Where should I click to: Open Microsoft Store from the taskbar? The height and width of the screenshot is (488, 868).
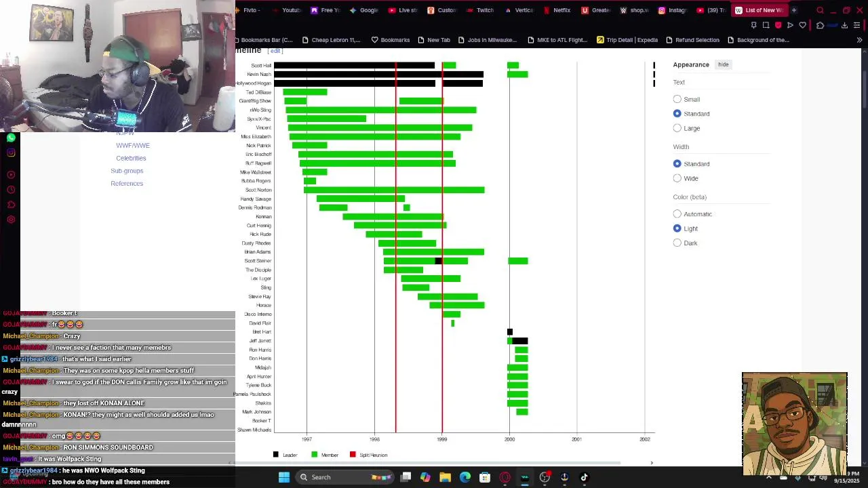(x=485, y=477)
